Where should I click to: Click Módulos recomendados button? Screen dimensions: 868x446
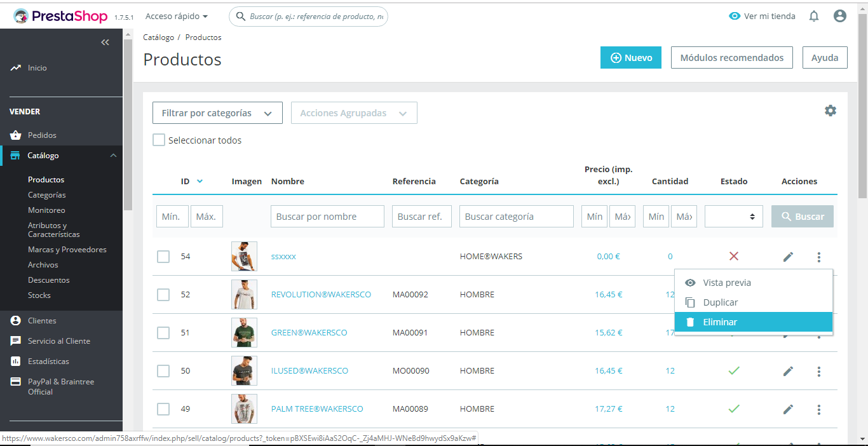[x=732, y=58]
